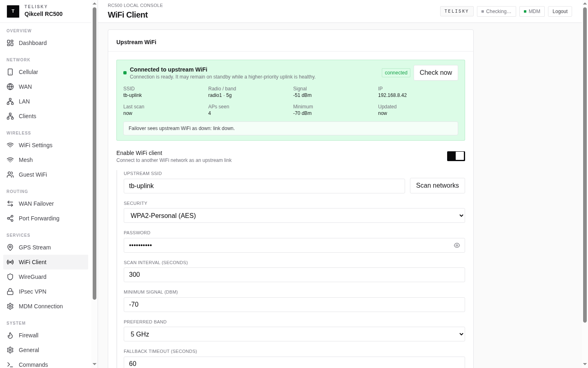Click the Fallback Timeout field
Screen dimensions: 588x368
(x=294, y=362)
